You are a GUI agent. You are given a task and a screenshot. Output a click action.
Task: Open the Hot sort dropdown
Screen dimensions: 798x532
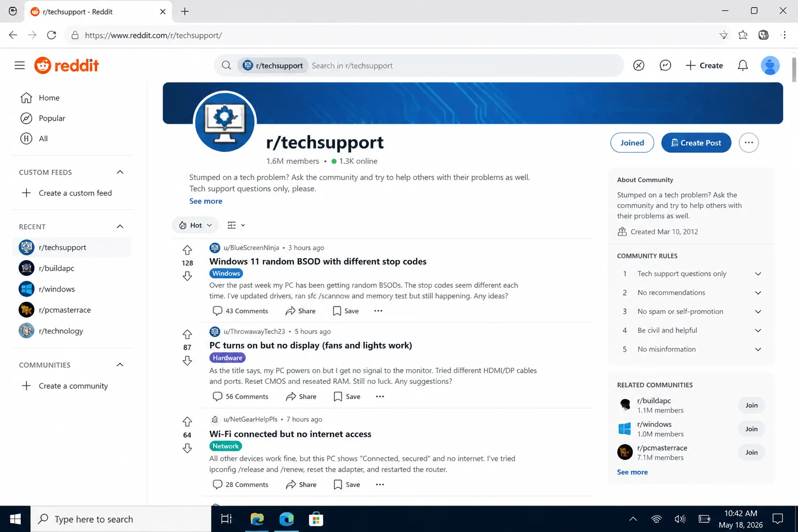point(195,225)
